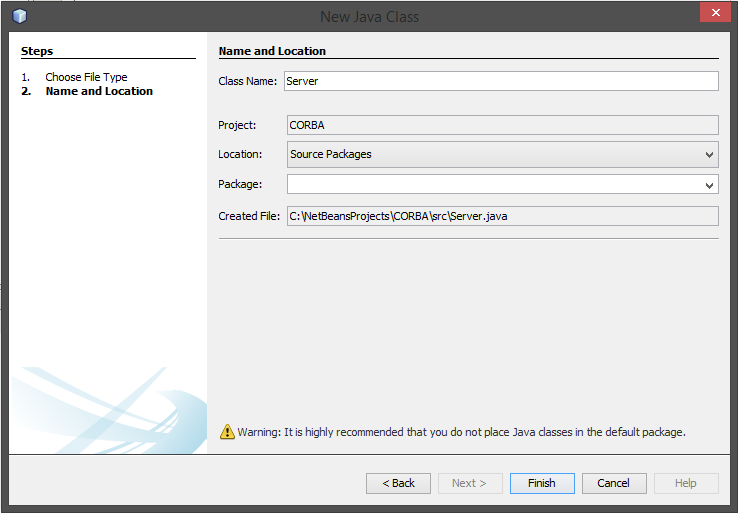
Task: Select step 'Name and Location' in Steps list
Action: coord(99,91)
